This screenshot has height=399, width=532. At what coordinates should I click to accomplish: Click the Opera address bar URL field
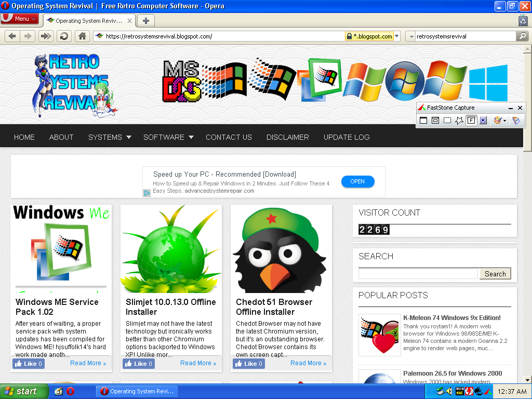[x=224, y=36]
